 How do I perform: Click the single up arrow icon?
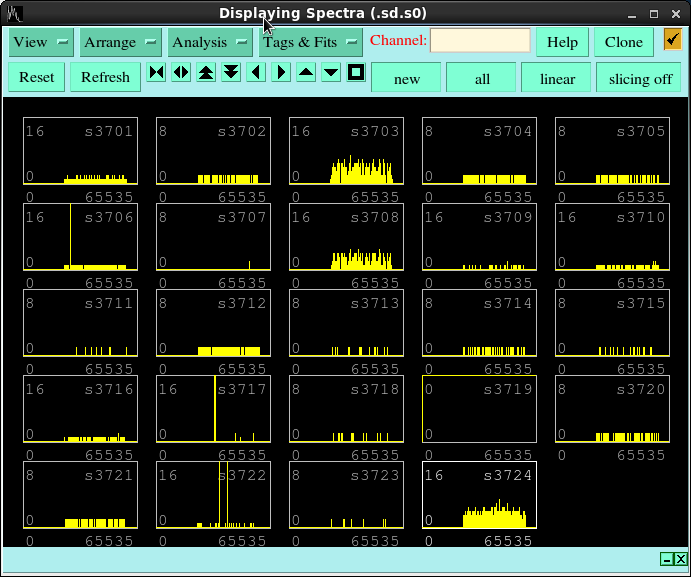306,73
